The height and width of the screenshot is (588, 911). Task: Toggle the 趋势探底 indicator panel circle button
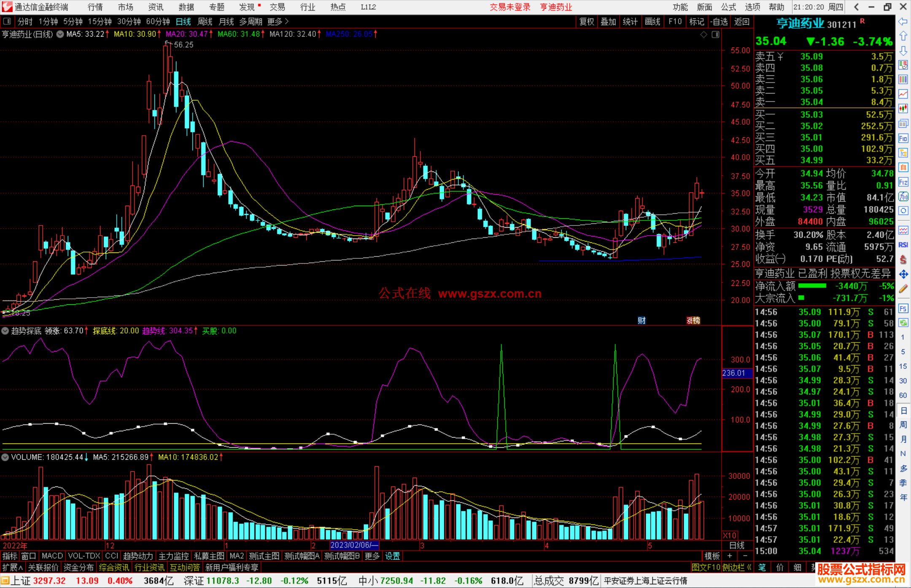point(5,331)
